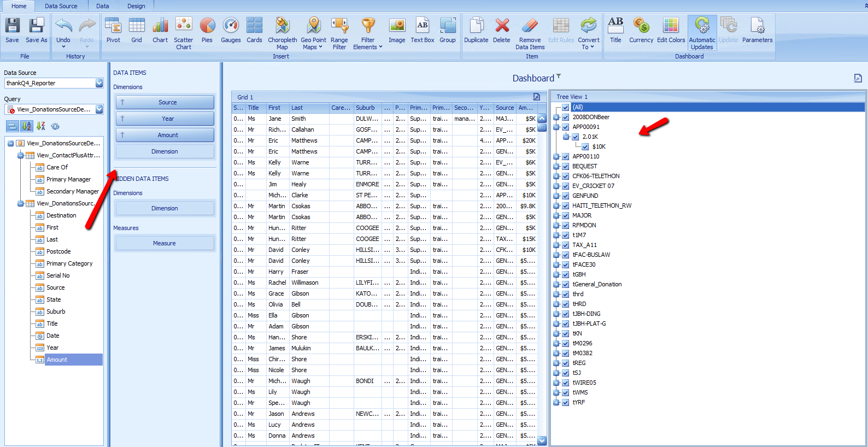The height and width of the screenshot is (447, 868).
Task: Switch to the Home ribbon tab
Action: tap(19, 6)
